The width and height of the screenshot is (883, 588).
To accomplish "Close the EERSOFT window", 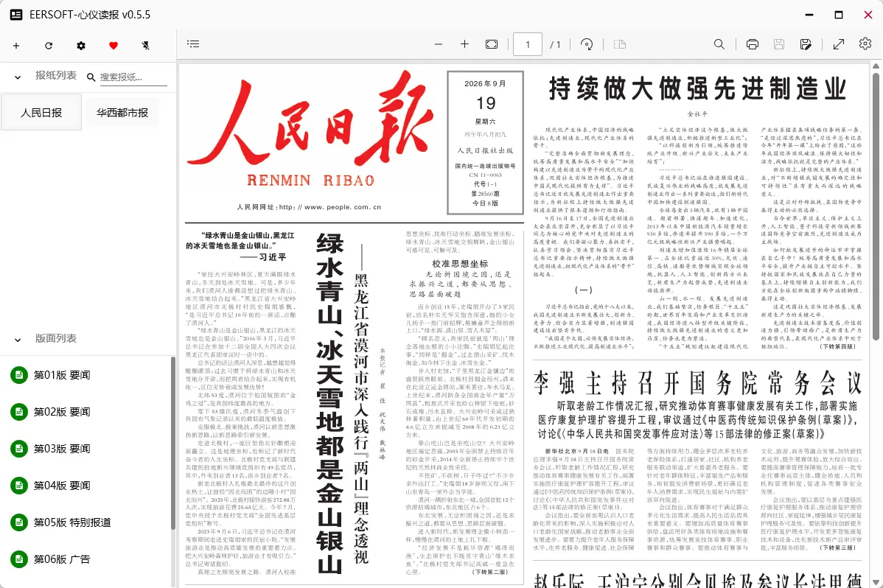I will pos(868,15).
